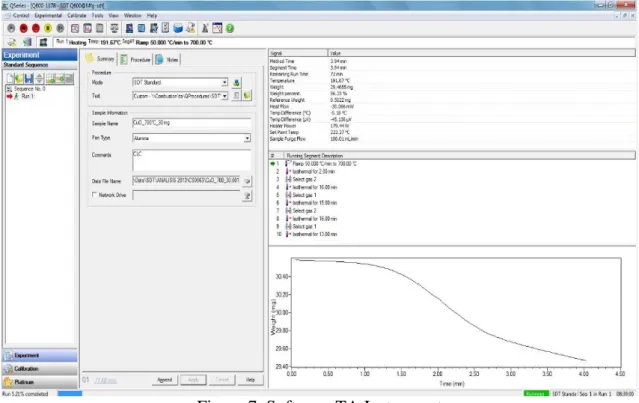Open the Tools menu
639x403 pixels.
click(x=97, y=15)
